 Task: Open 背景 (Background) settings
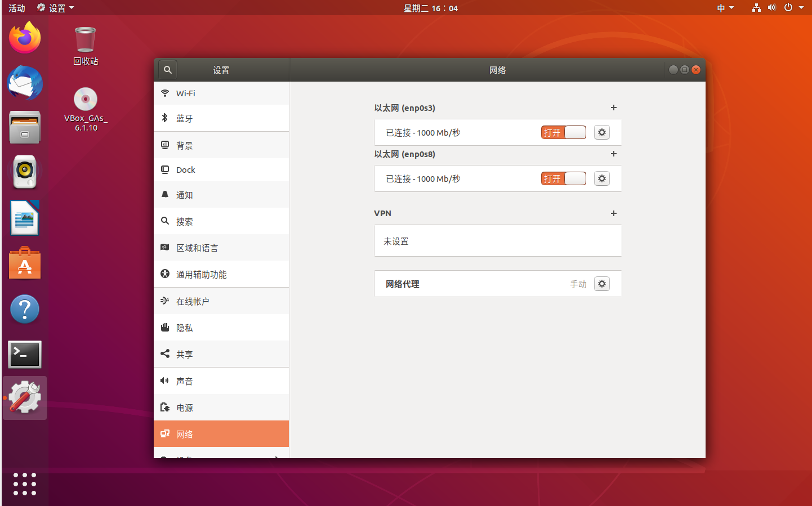[186, 145]
